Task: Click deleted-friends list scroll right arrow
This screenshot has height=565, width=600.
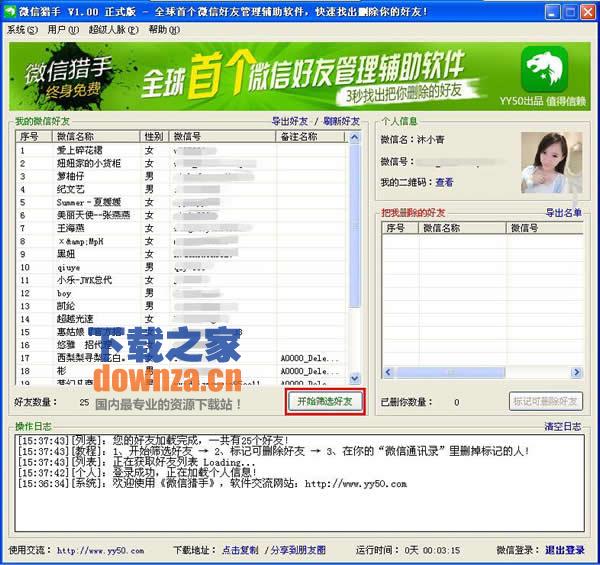Action: 576,372
